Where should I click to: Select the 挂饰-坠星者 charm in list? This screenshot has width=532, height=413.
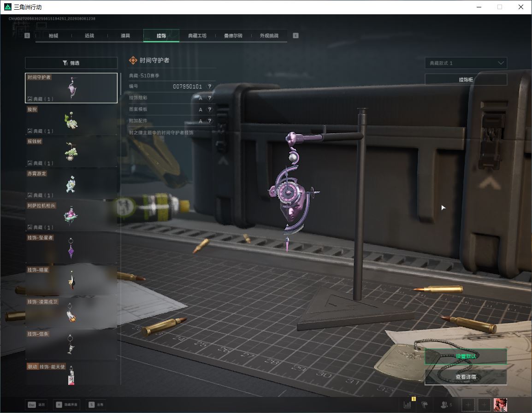71,248
